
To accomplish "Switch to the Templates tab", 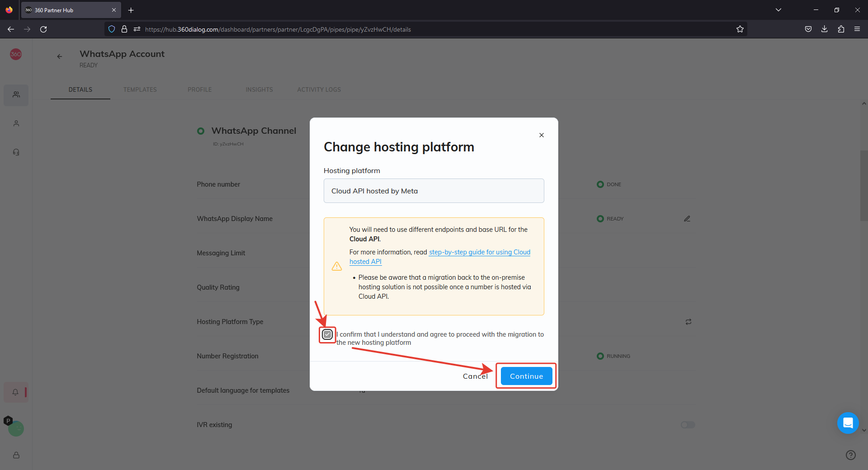I will pos(140,89).
